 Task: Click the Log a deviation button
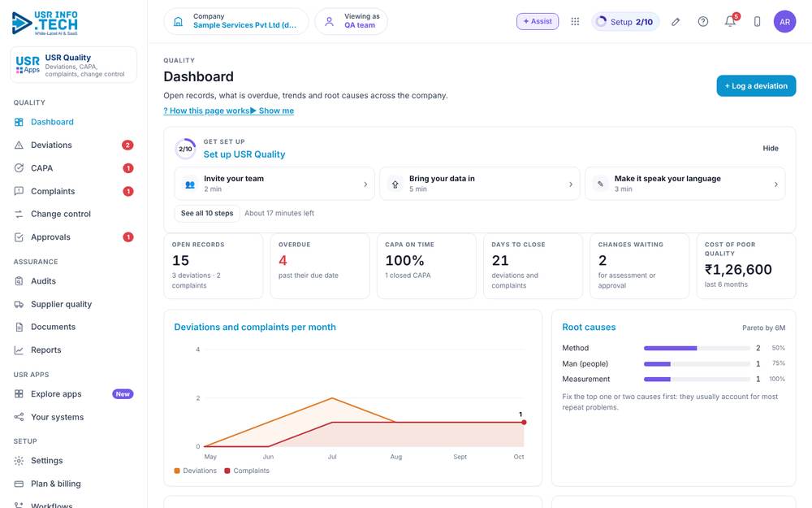[x=756, y=86]
